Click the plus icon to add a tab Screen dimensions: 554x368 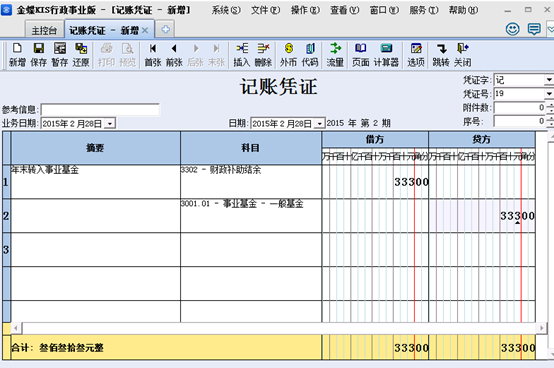[x=165, y=30]
